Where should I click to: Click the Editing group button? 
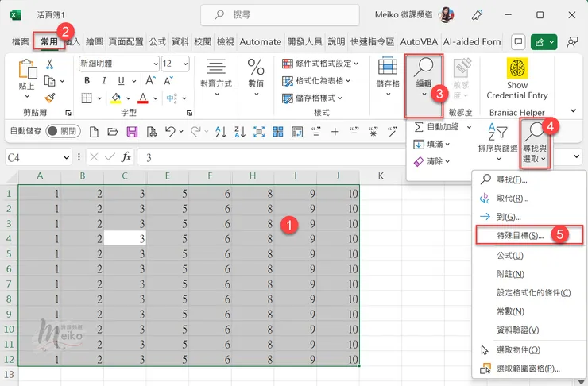coord(424,86)
